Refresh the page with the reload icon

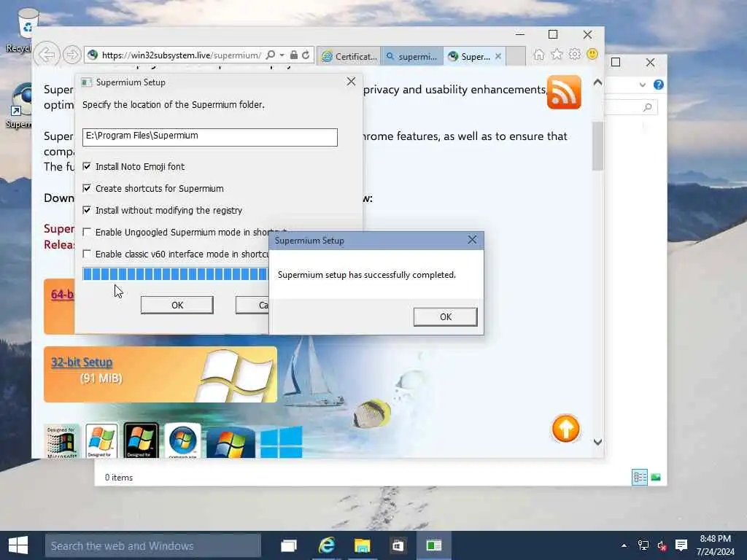[x=306, y=55]
